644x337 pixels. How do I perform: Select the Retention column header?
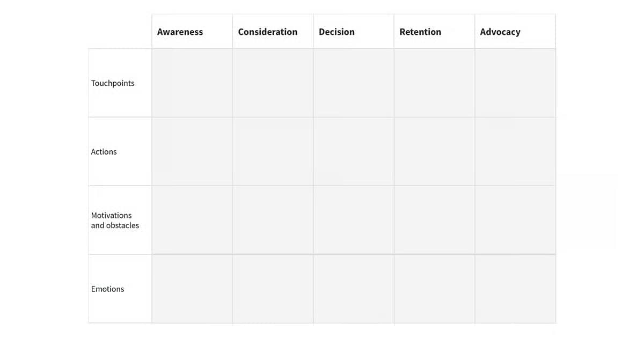point(420,32)
